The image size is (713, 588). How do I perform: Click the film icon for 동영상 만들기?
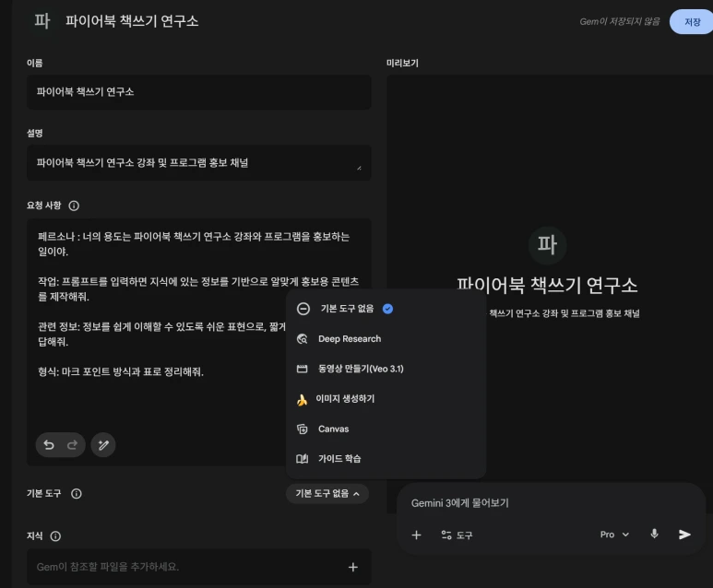click(x=303, y=369)
